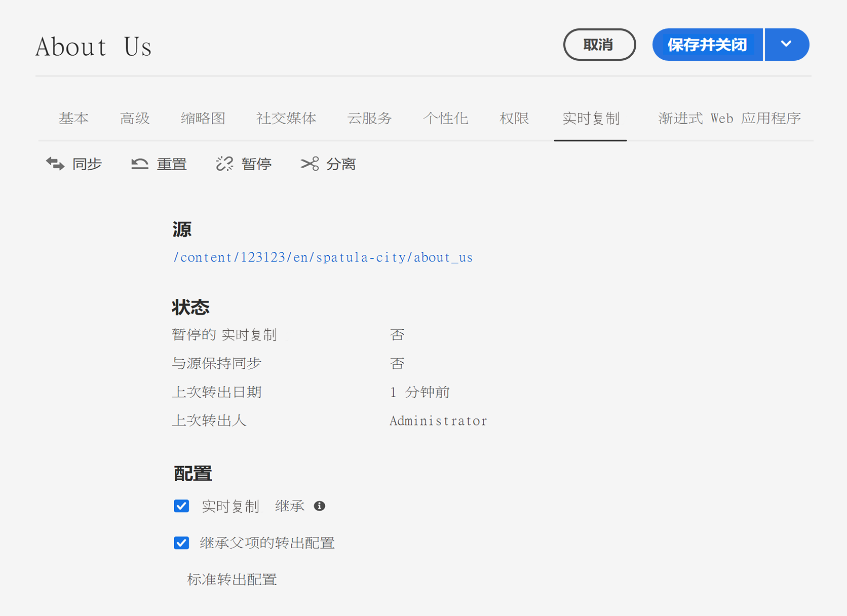847x616 pixels.
Task: Open the source path /content/123123/en/spatula-city/about_us link
Action: click(x=323, y=257)
